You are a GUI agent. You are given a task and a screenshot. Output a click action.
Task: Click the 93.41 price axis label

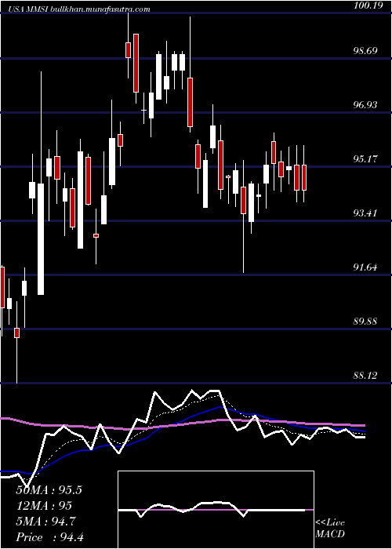pos(365,213)
